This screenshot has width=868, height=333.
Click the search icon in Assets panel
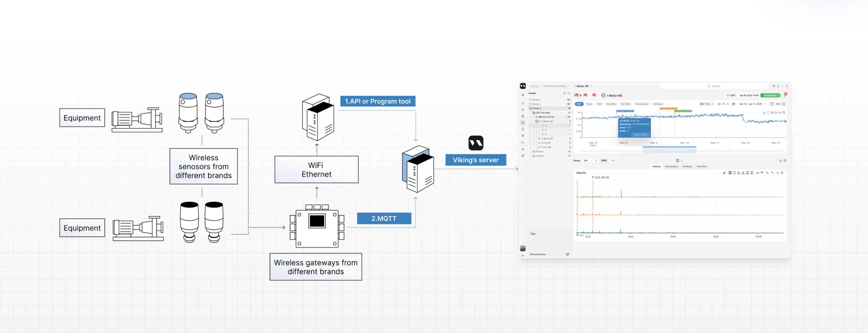click(x=569, y=93)
